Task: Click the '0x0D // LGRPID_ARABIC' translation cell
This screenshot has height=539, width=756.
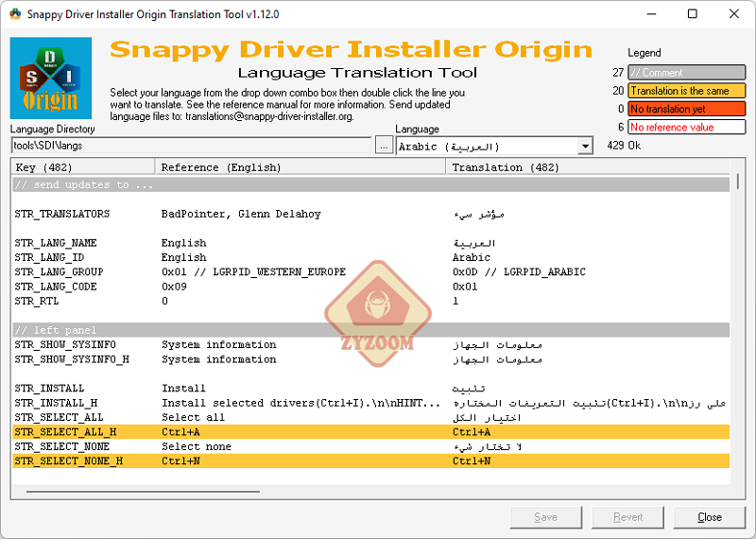Action: tap(519, 271)
